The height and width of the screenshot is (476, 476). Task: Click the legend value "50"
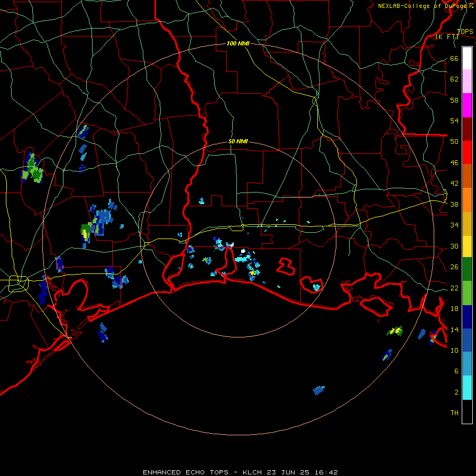pyautogui.click(x=454, y=142)
